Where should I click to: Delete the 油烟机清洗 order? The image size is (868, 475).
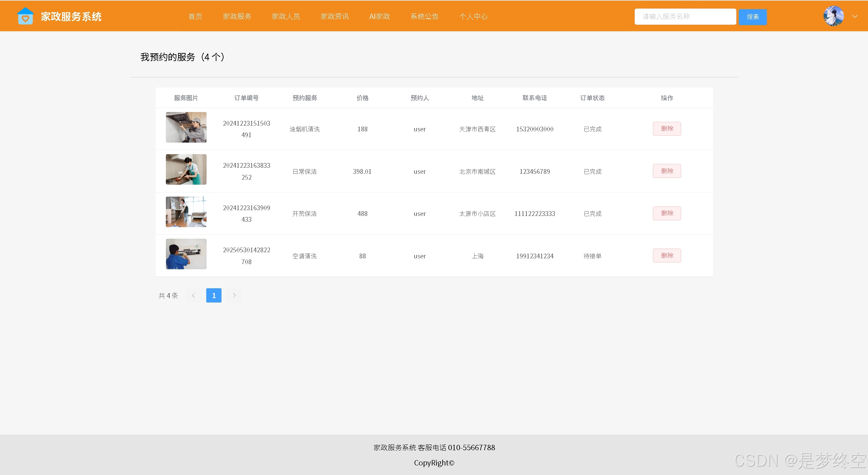coord(667,129)
